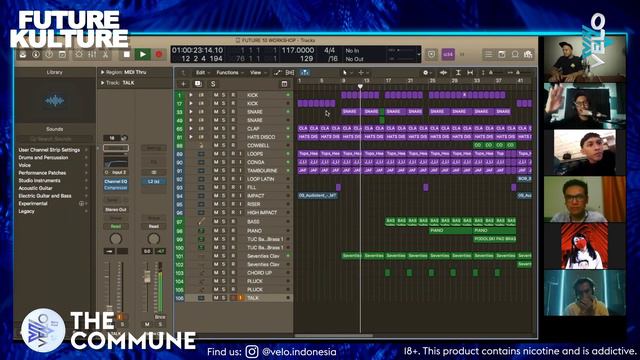Viewport: 640px width, 360px height.
Task: Open the List Editors button
Action: 488,54
